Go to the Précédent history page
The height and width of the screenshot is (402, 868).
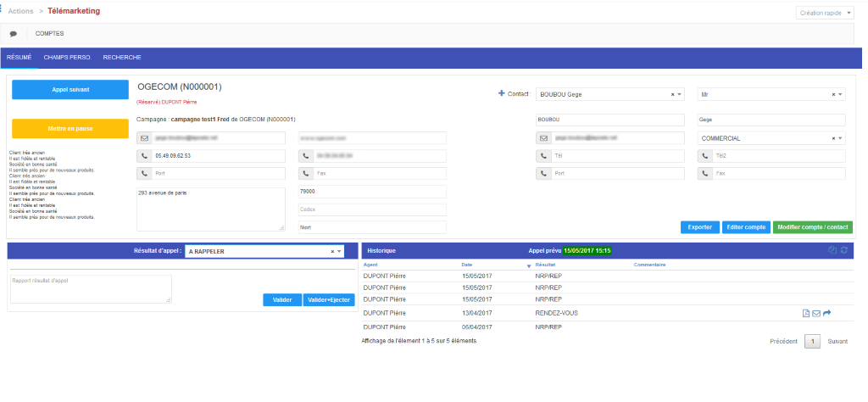coord(783,342)
